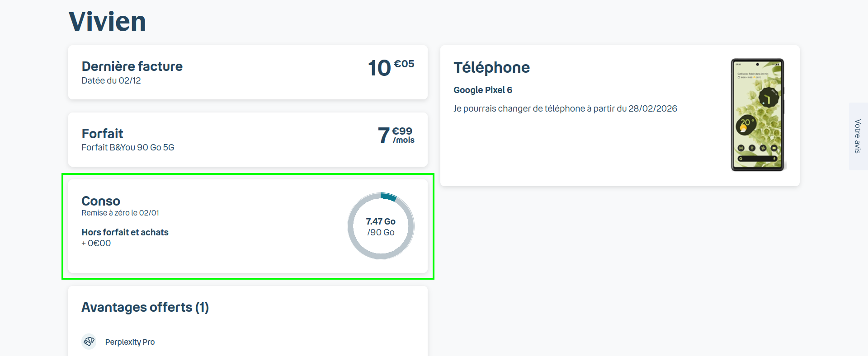Click the 10€05 invoice amount
Screen dimensions: 868x356
(391, 68)
